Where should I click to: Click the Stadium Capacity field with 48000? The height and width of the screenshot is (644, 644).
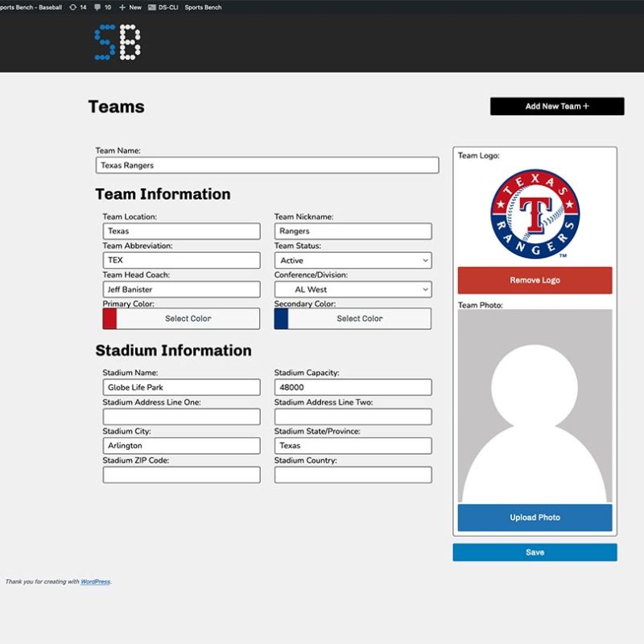pos(353,387)
